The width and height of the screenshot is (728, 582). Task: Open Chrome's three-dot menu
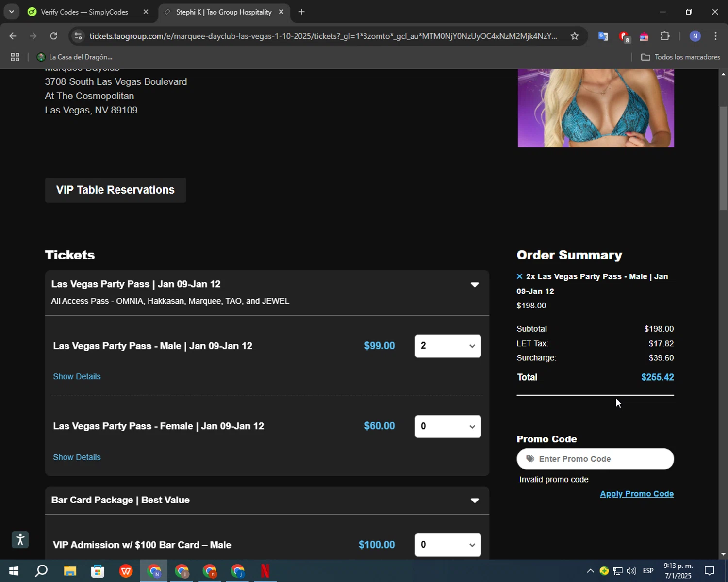click(x=716, y=36)
